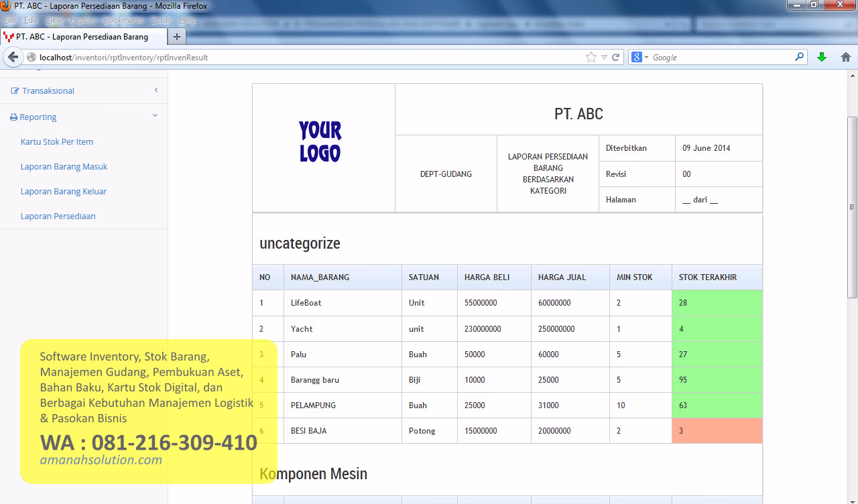The image size is (858, 504).
Task: Click the Firefox logo in title bar
Action: [x=6, y=6]
